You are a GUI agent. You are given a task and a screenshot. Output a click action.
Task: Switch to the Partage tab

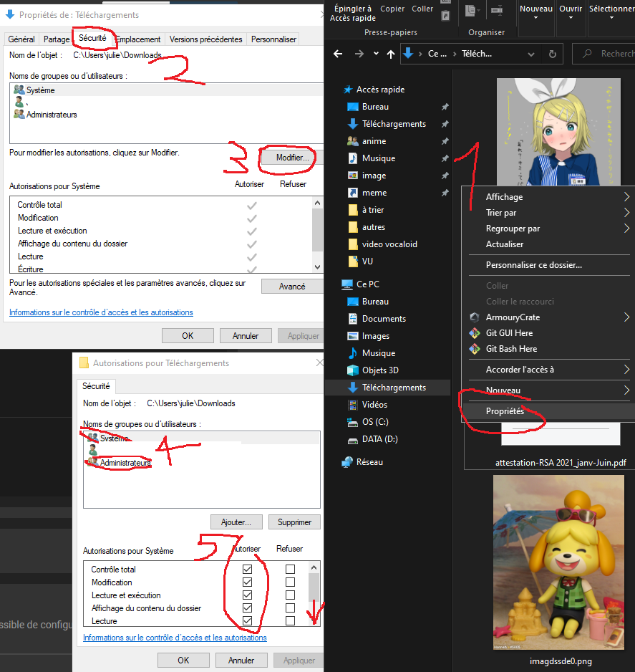pyautogui.click(x=57, y=39)
